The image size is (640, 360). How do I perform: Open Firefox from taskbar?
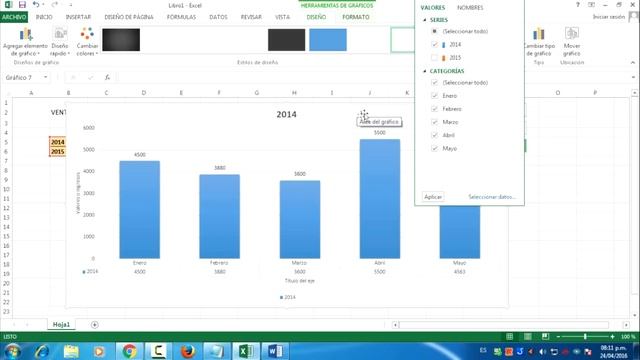[188, 351]
